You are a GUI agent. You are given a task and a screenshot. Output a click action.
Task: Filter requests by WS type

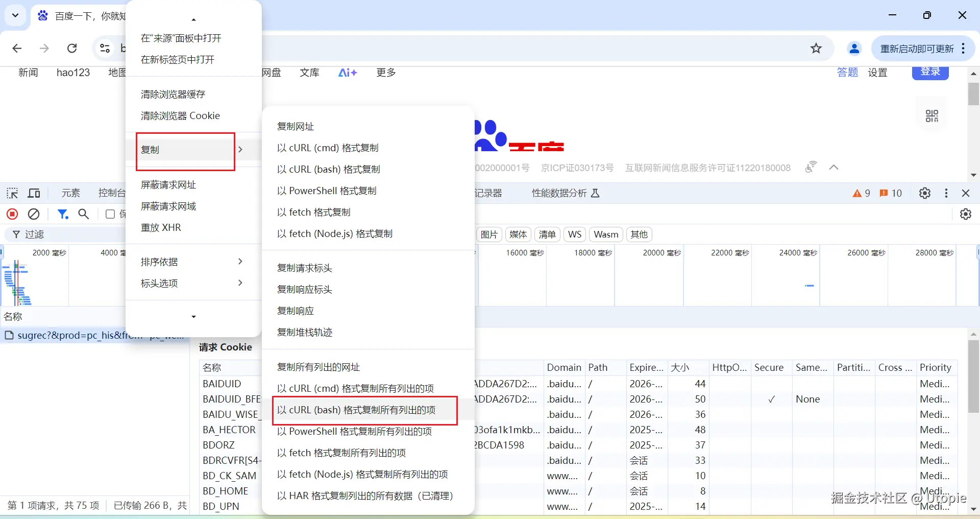click(575, 234)
